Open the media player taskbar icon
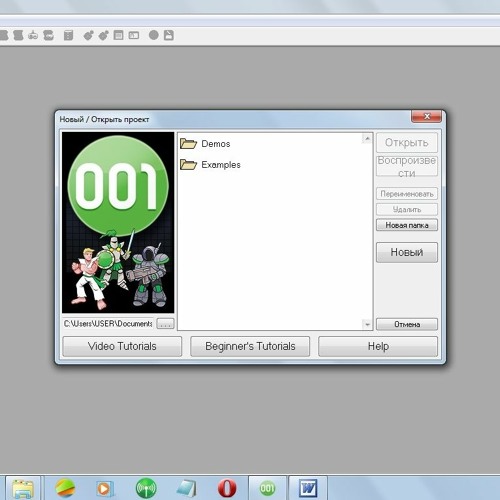This screenshot has height=500, width=500. (x=105, y=489)
